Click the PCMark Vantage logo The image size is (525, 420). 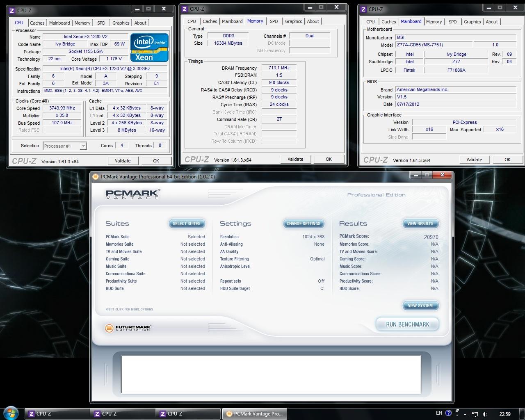[133, 194]
